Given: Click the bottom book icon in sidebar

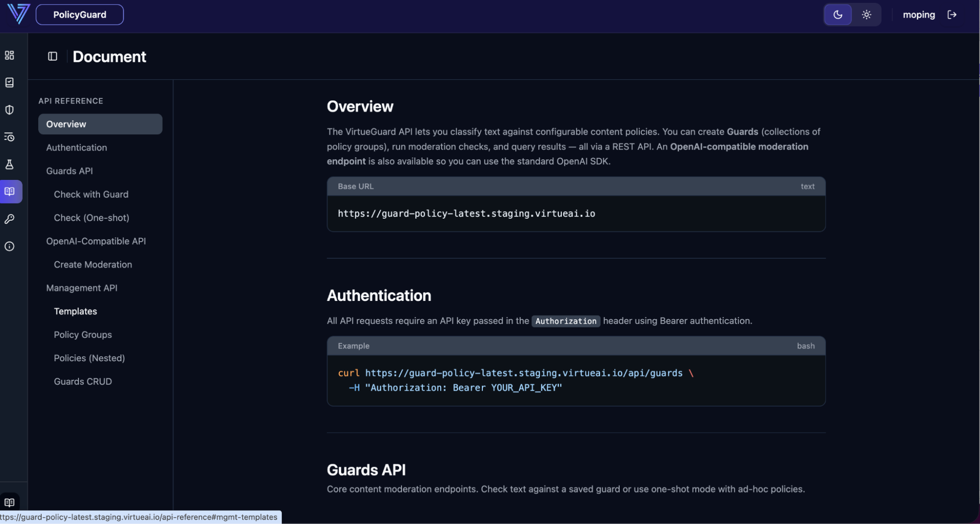Looking at the screenshot, I should [9, 502].
